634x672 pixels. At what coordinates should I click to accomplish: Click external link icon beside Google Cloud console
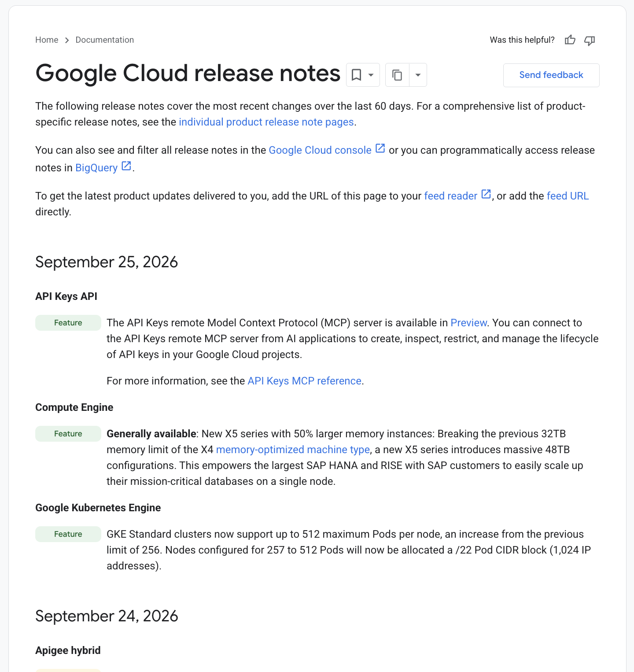point(380,149)
